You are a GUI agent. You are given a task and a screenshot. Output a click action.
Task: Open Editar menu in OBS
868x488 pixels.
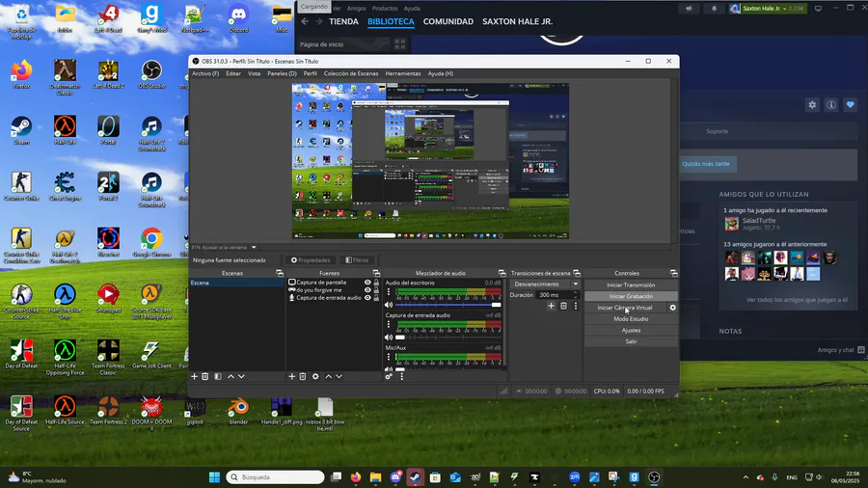point(233,73)
